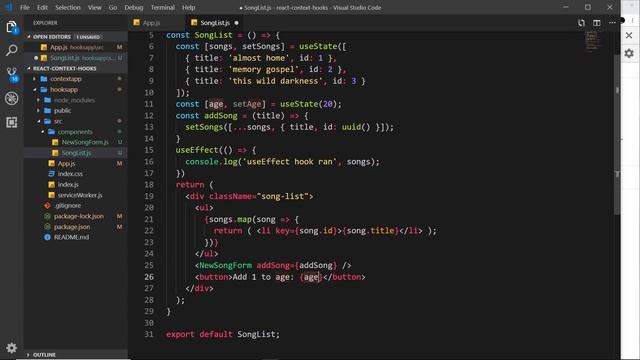Select App.js in the Open Editors list
640x360 pixels.
76,47
